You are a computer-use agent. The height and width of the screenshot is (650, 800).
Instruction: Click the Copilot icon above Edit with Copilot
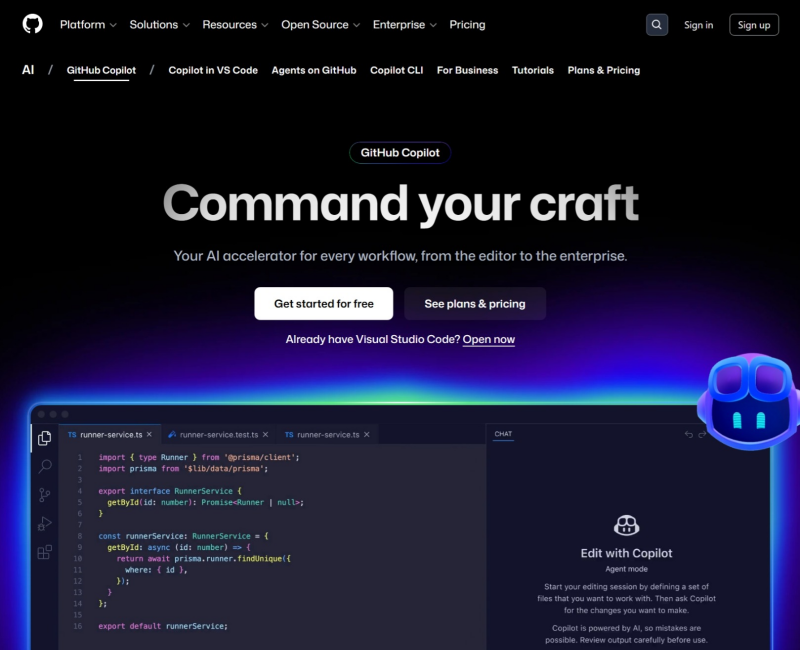point(627,524)
